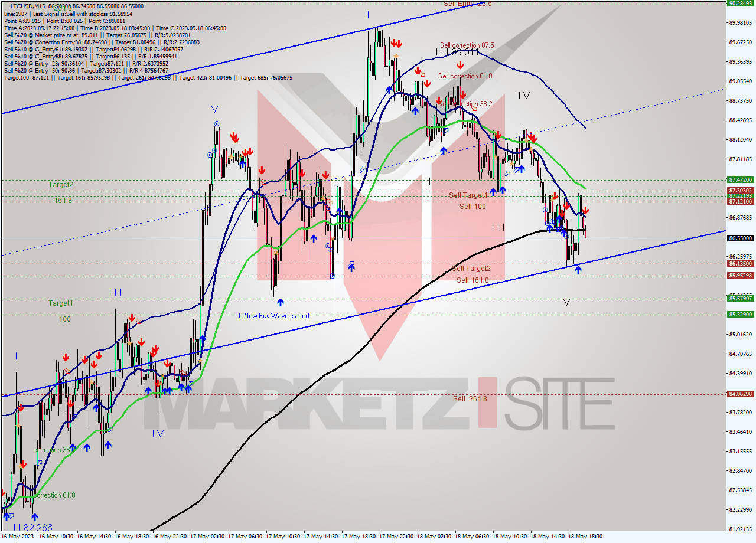This screenshot has width=756, height=543.
Task: Click the green 'Target1' label on left
Action: point(61,303)
